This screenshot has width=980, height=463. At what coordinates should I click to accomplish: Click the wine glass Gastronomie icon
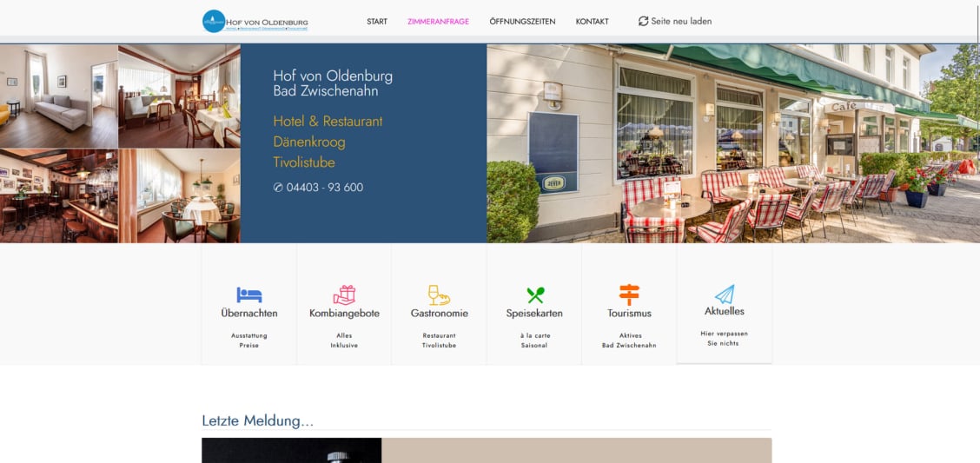pos(439,295)
